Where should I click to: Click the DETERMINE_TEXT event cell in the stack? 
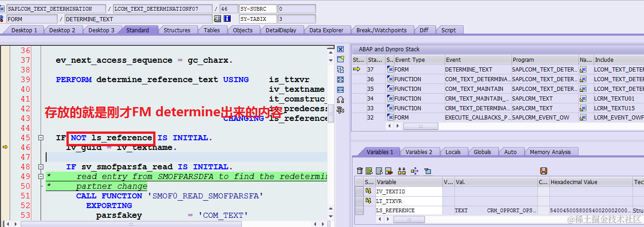coord(478,70)
